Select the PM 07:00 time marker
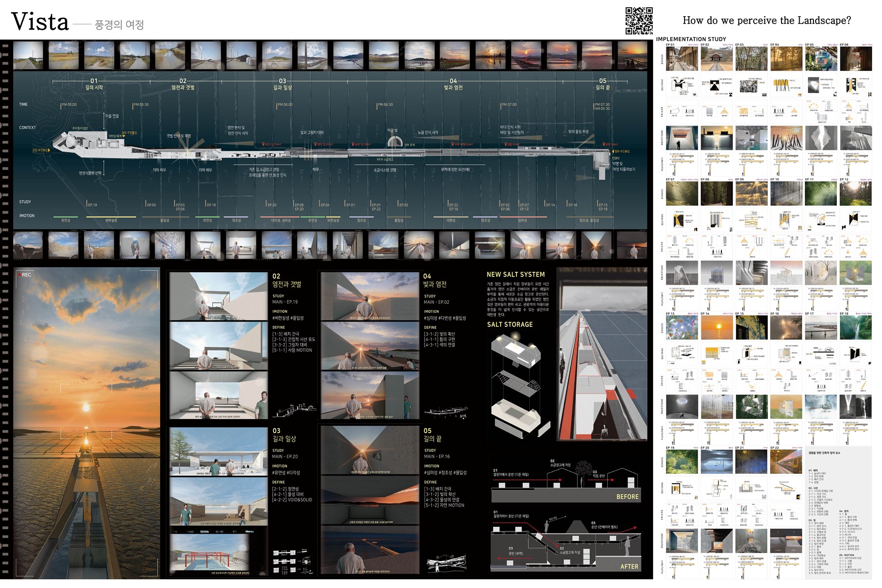The image size is (882, 588). pos(509,105)
